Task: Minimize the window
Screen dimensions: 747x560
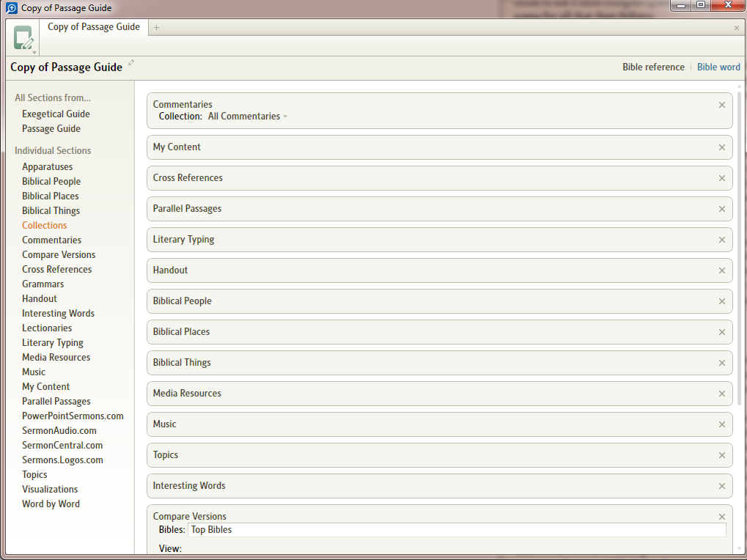Action: [681, 5]
